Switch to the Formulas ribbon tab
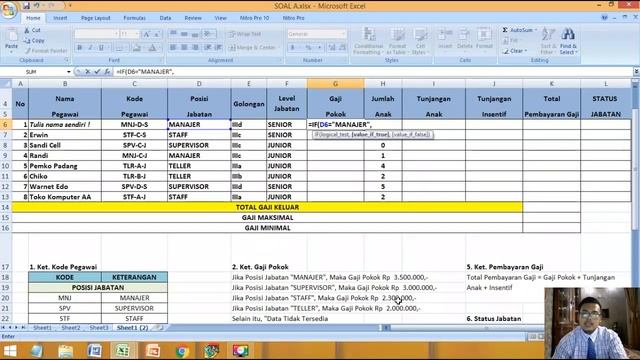Screen dimensions: 640x360 134,18
